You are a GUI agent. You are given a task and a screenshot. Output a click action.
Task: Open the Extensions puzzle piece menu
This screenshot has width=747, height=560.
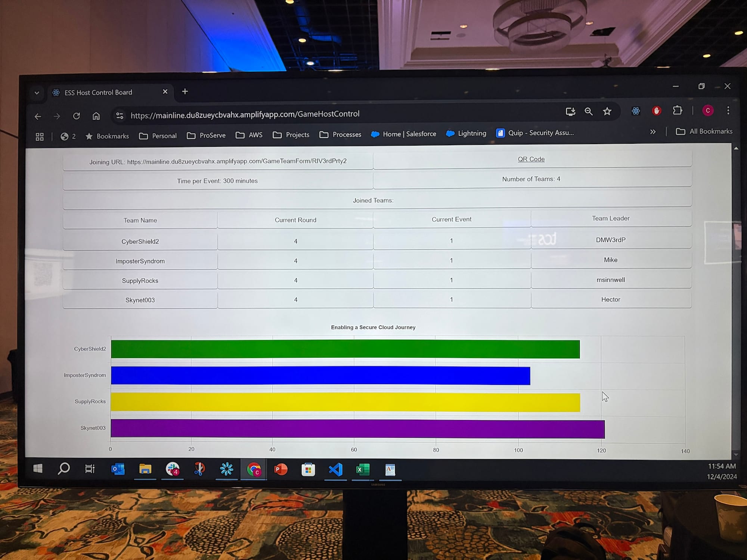[677, 111]
